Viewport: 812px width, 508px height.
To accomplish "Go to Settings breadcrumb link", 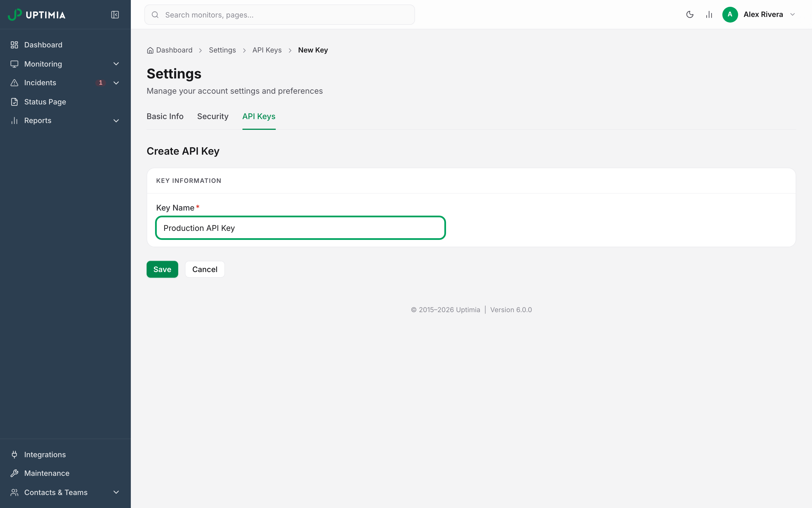I will pos(222,50).
